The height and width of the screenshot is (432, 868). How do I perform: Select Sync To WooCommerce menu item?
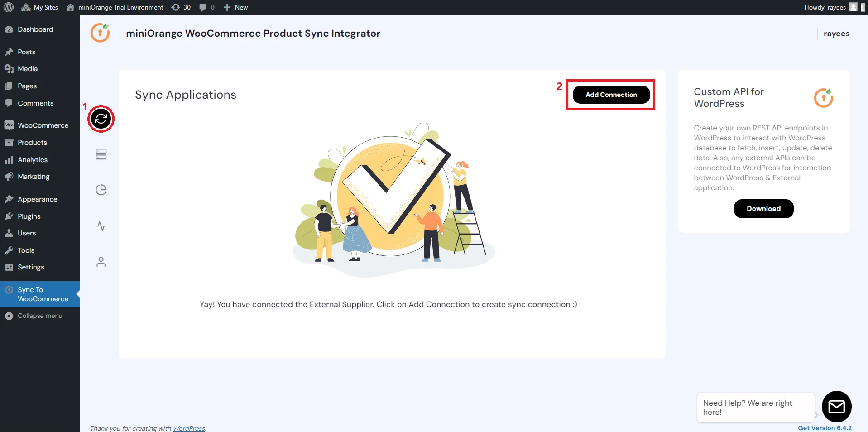[40, 294]
